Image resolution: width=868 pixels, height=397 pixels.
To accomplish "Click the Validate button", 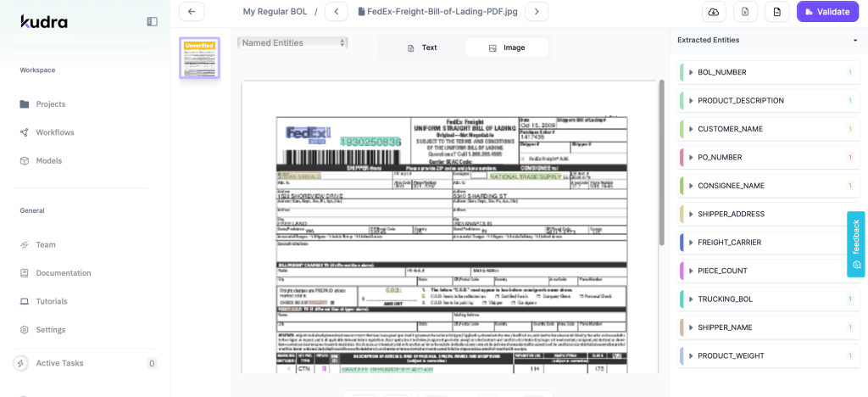I will (x=827, y=12).
